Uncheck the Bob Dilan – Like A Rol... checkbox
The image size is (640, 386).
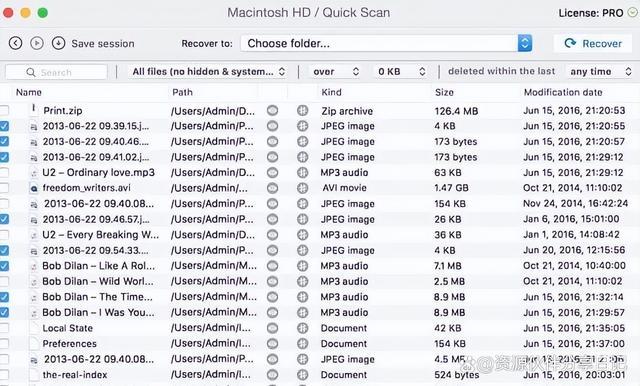(4, 266)
